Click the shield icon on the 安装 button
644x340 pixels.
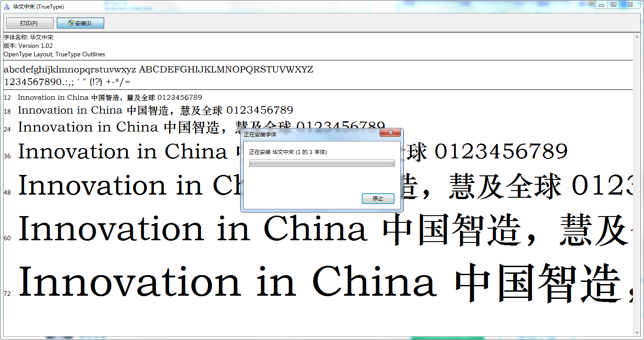[x=70, y=23]
